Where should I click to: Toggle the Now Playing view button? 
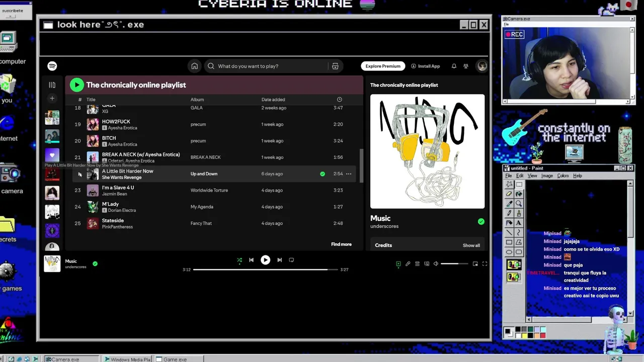coord(398,263)
